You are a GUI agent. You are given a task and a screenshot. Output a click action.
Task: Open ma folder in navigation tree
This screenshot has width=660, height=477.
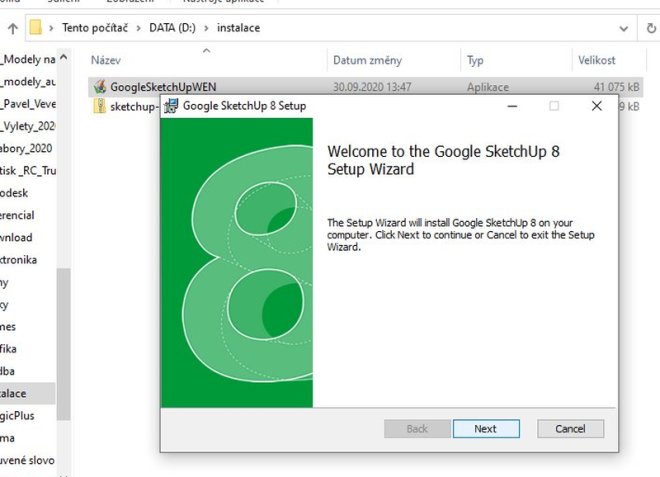[x=7, y=438]
